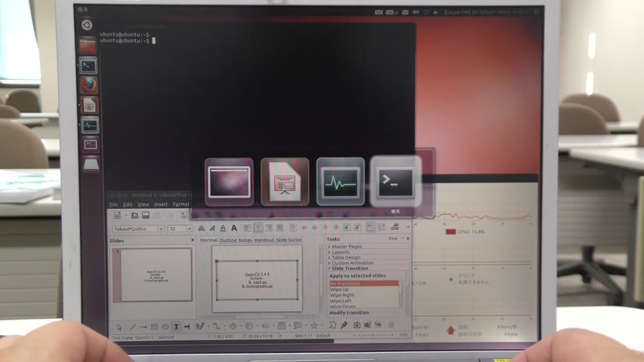Toggle Underline text formatting
The height and width of the screenshot is (362, 644).
(223, 229)
